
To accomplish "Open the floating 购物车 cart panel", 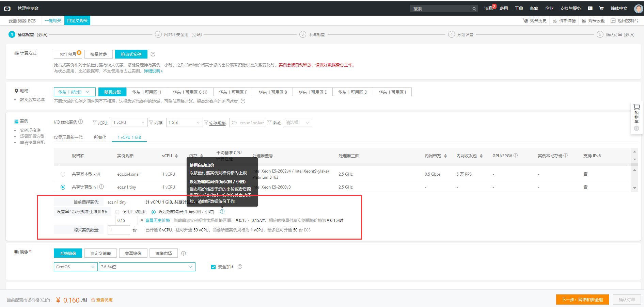I will (636, 117).
